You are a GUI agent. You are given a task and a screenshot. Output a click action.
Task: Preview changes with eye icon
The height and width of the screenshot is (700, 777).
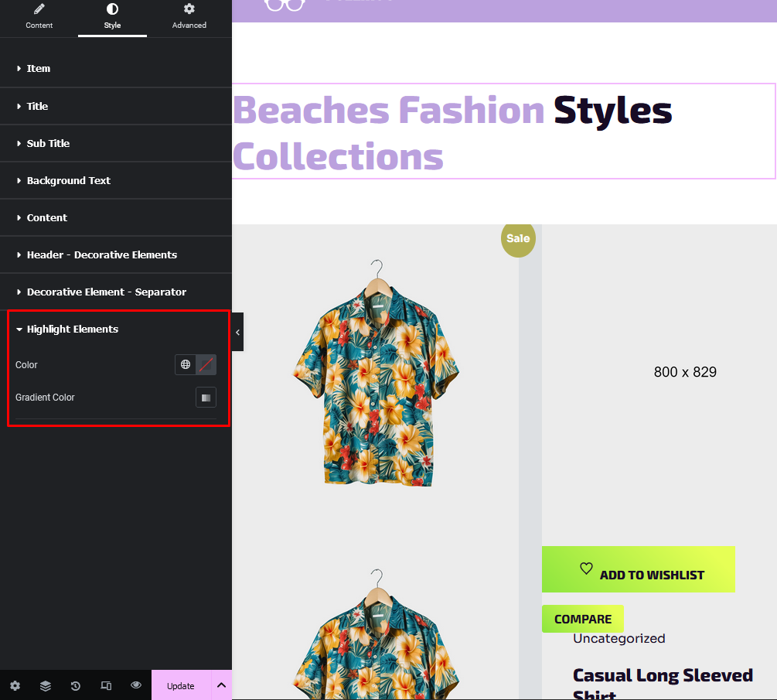[x=136, y=685]
